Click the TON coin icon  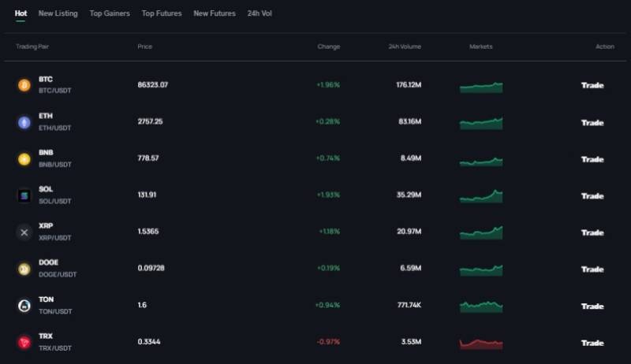pyautogui.click(x=24, y=306)
